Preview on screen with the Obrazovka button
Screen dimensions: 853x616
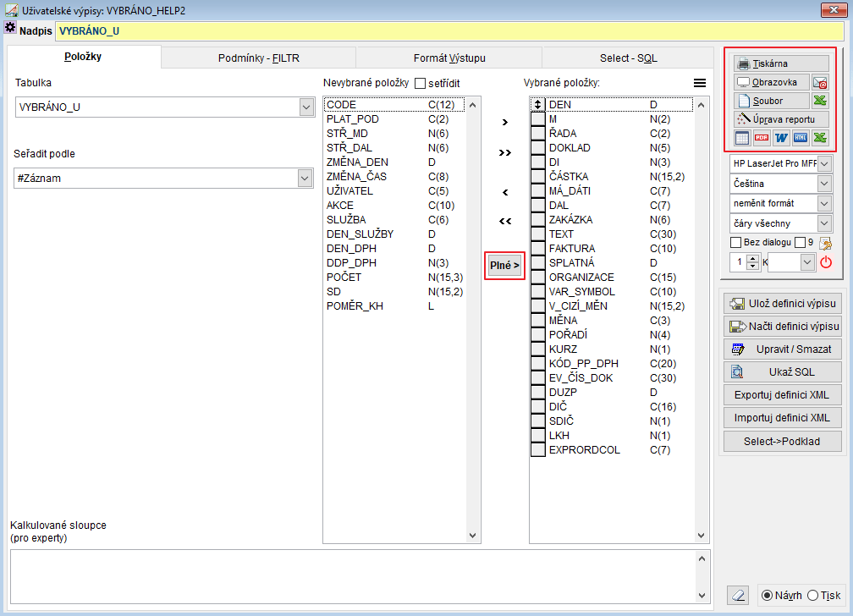[772, 82]
